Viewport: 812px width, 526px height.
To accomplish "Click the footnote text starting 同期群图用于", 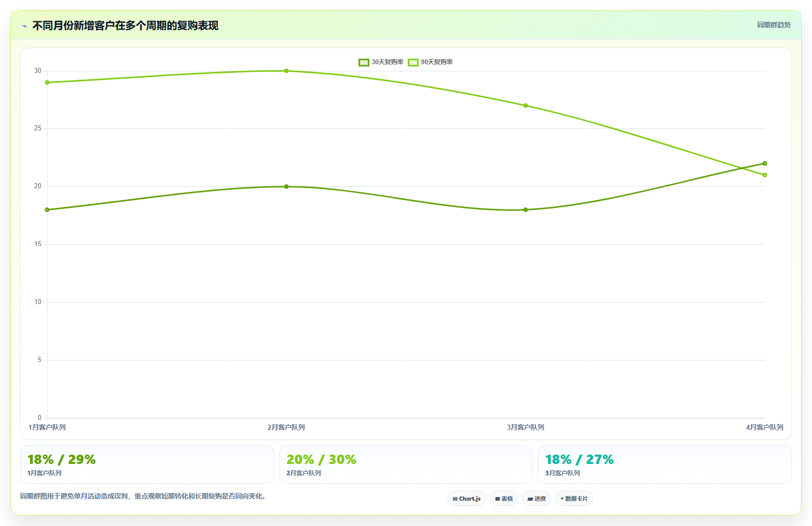I will point(143,496).
